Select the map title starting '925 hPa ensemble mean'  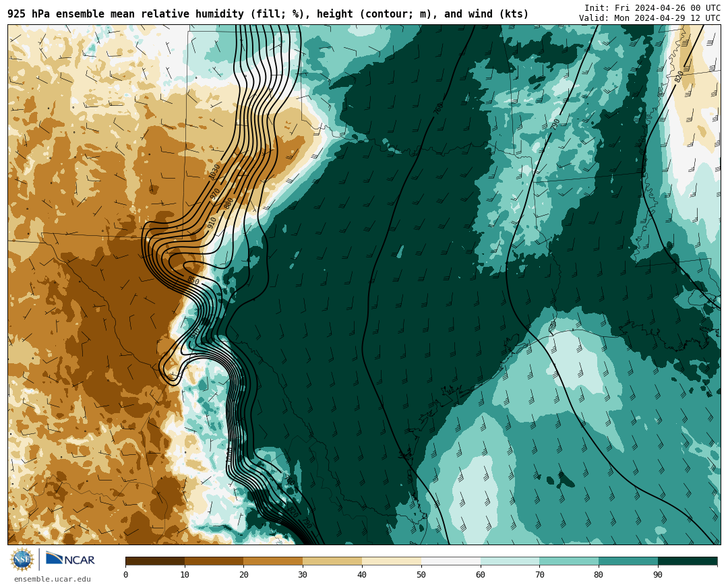pos(268,14)
